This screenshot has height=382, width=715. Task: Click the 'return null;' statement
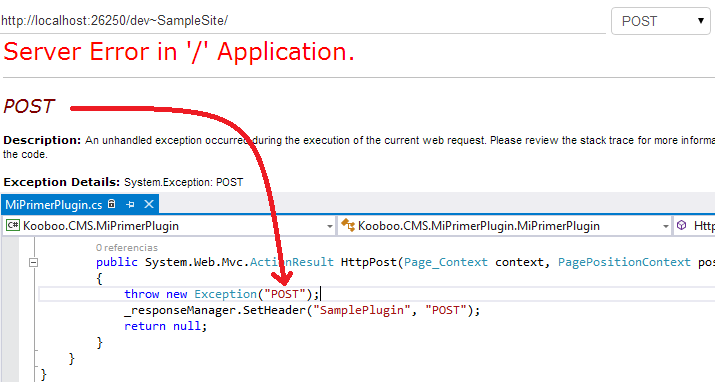(x=166, y=326)
